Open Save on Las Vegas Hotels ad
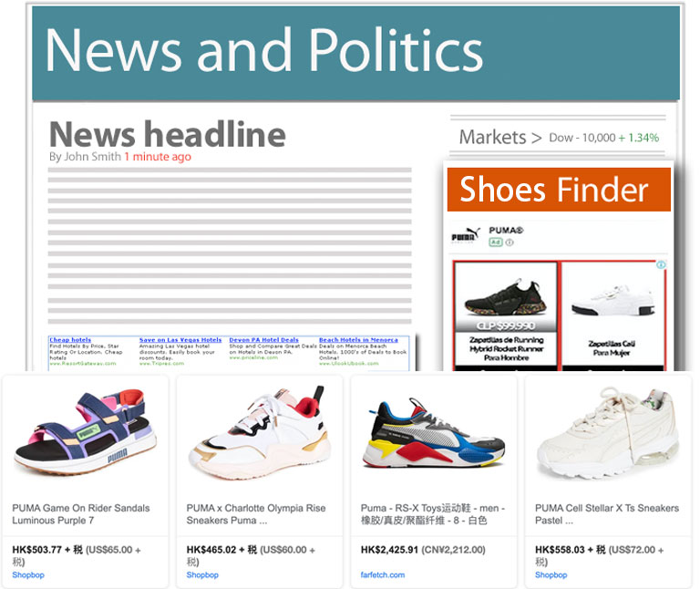 click(x=180, y=340)
